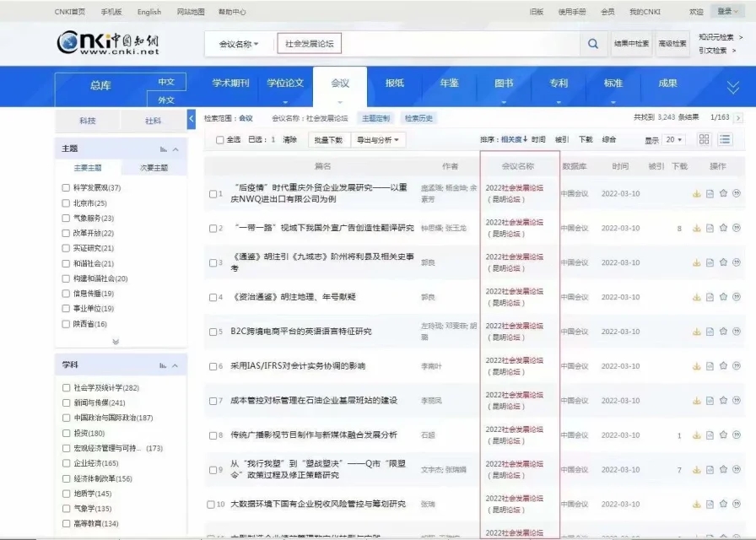Open HTML reading icon for result 10
Viewport: 756px width, 540px height.
710,504
